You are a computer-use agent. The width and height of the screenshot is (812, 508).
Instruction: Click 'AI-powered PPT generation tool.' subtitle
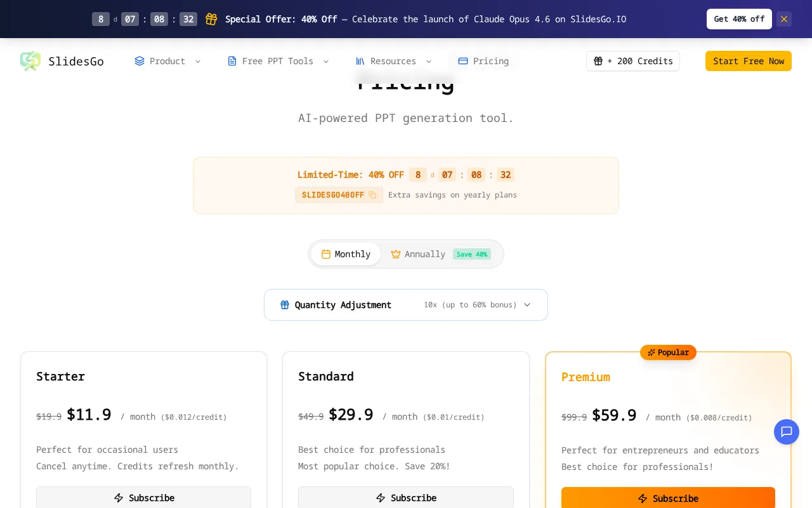point(406,118)
